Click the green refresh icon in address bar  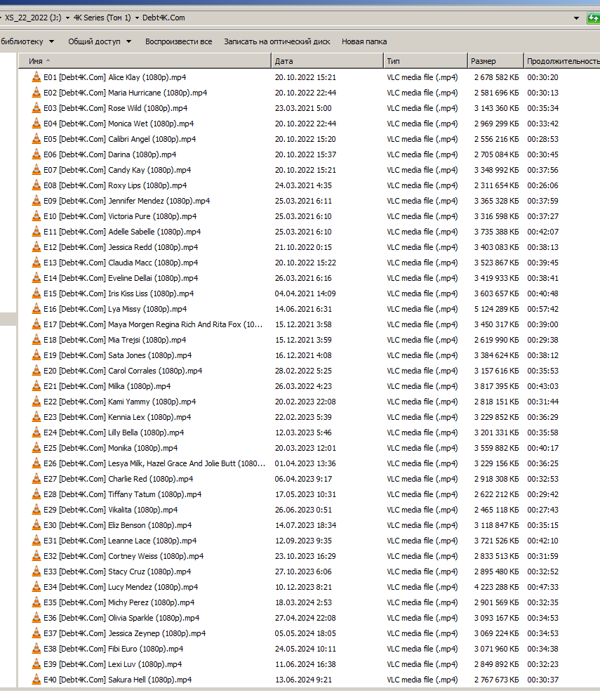coord(593,18)
